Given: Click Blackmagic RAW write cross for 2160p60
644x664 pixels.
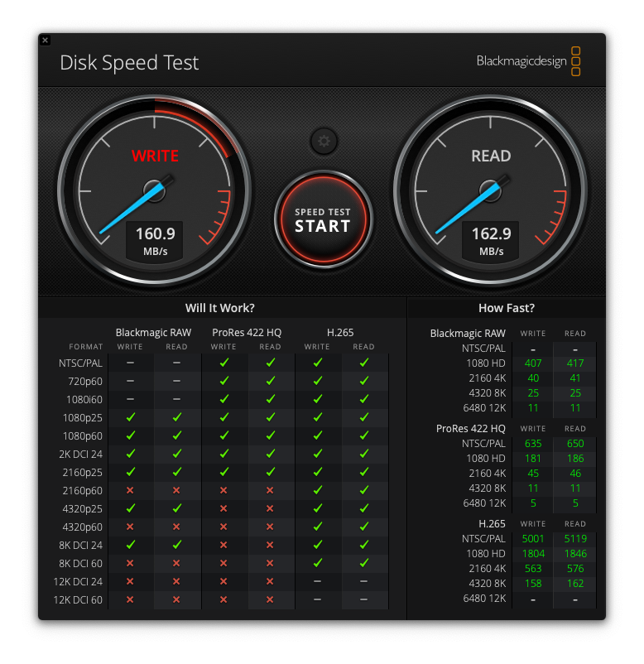Looking at the screenshot, I should (130, 490).
